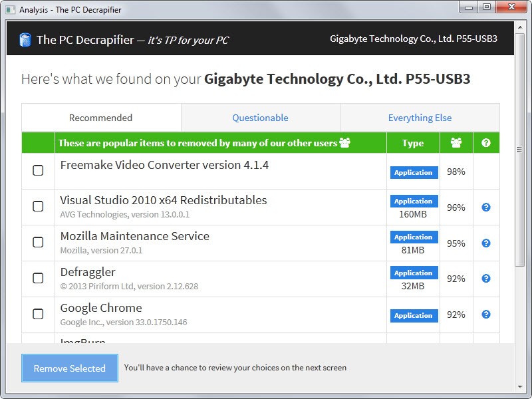This screenshot has height=399, width=532.
Task: Click the scrollbar up arrow
Action: 520,27
